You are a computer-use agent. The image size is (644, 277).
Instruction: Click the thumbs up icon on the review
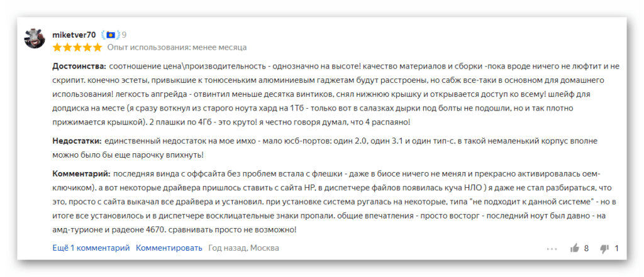coord(575,248)
